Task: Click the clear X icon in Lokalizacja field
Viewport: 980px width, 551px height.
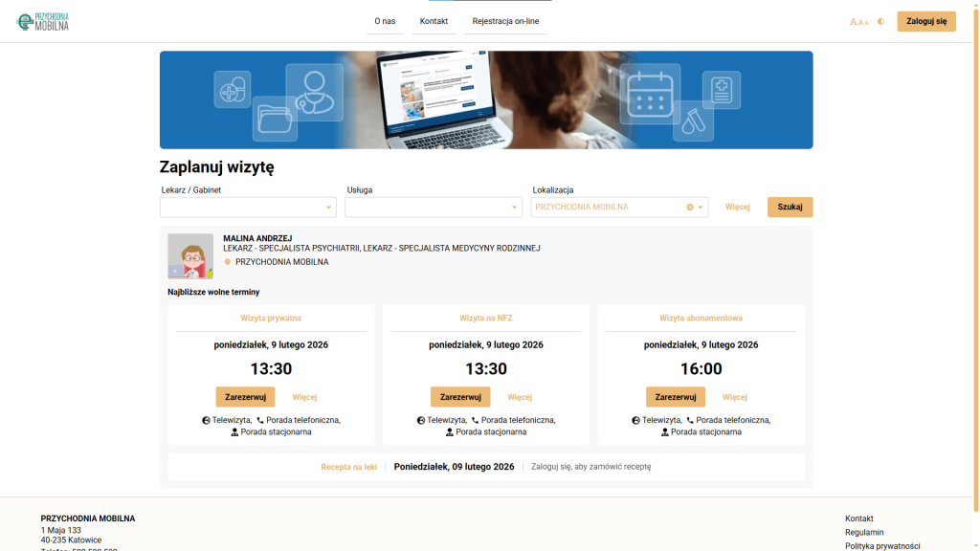Action: (689, 206)
